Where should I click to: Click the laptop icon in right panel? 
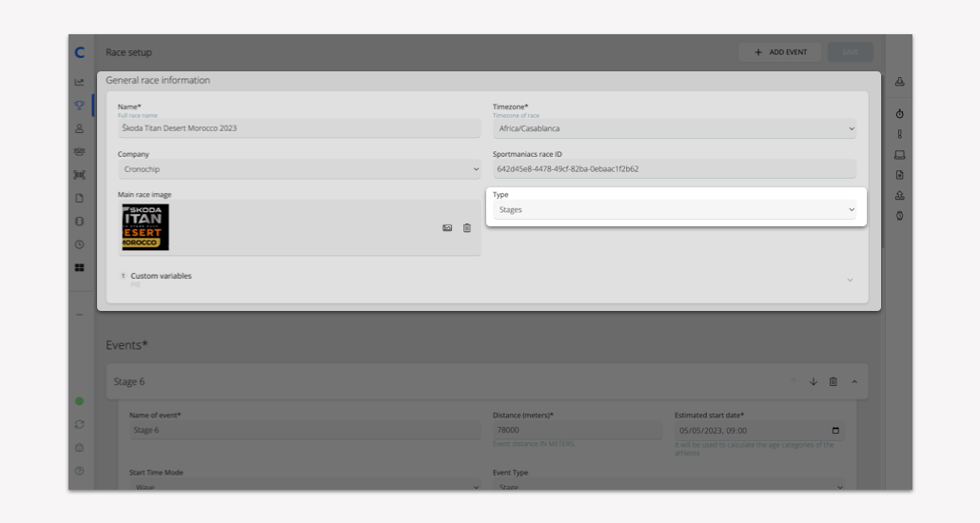(x=899, y=154)
